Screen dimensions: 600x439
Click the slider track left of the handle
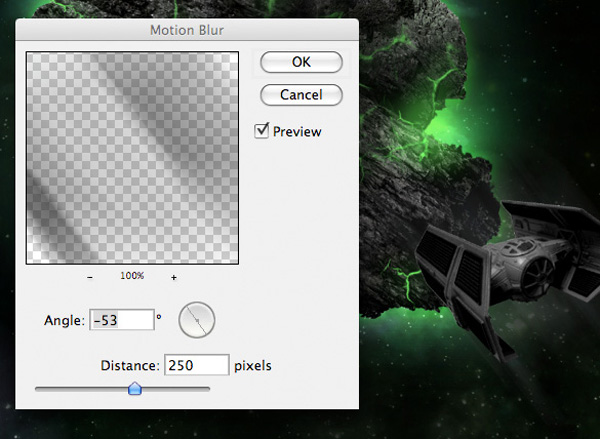(80, 388)
